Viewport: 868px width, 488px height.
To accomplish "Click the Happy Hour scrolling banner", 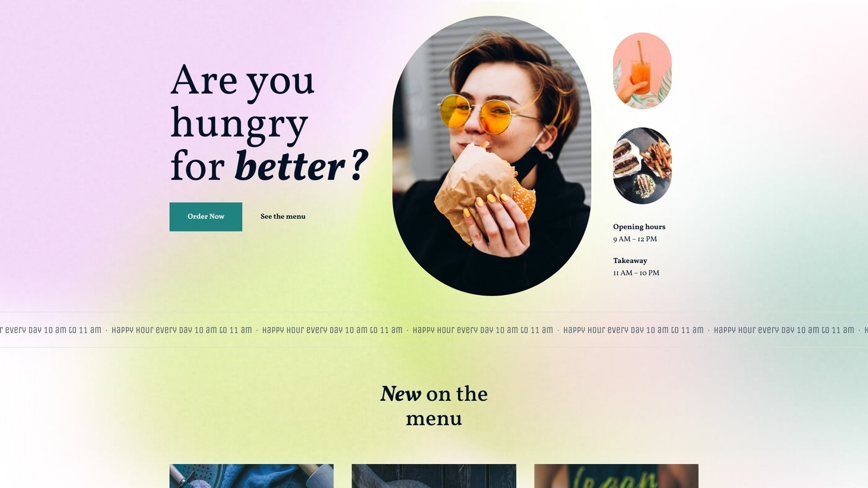I will [434, 330].
